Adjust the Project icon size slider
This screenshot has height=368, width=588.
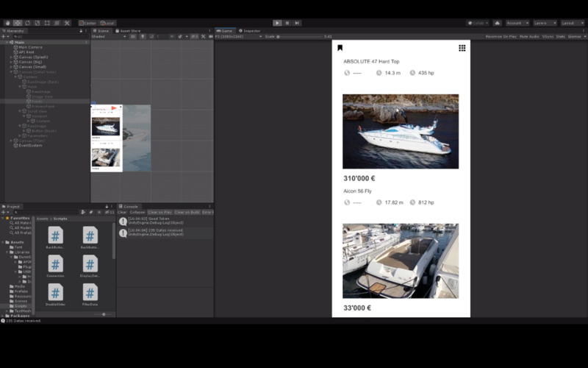click(x=103, y=314)
